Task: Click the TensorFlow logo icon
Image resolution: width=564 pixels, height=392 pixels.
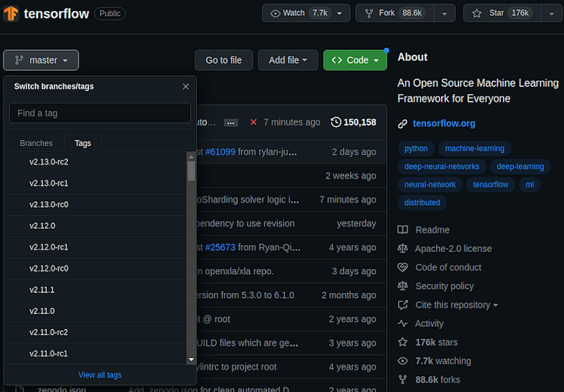Action: (11, 14)
